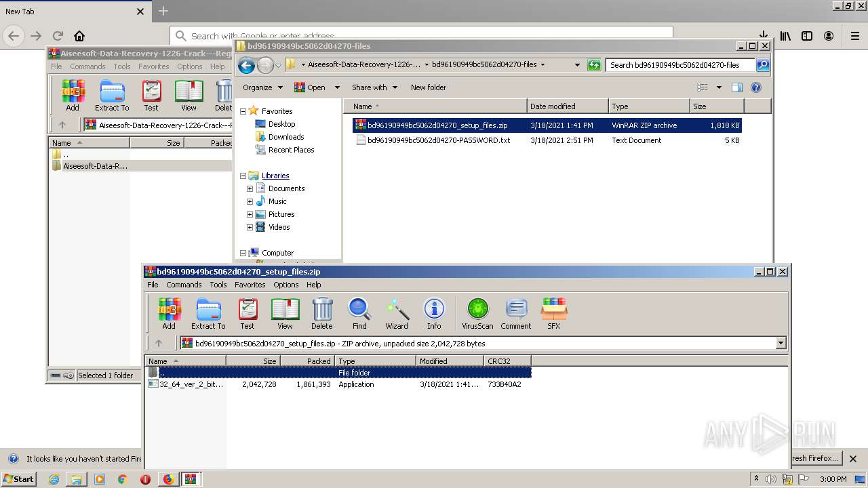Select Recent Places in Favorites
Screen dimensions: 868x488
(291, 150)
